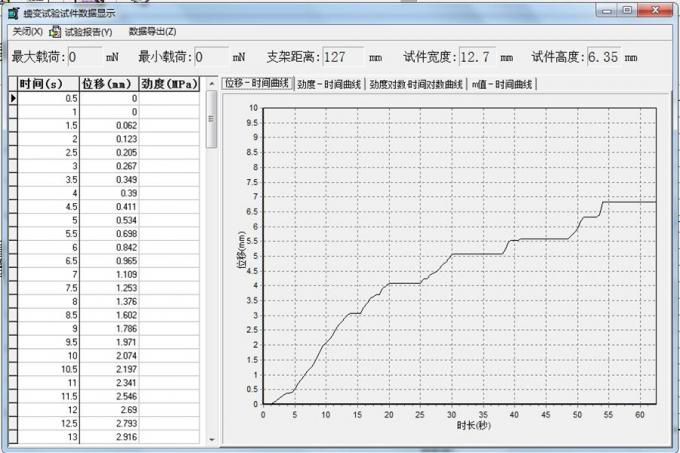Select the 位移-时间曲线 tab
The height and width of the screenshot is (453, 680).
(257, 84)
